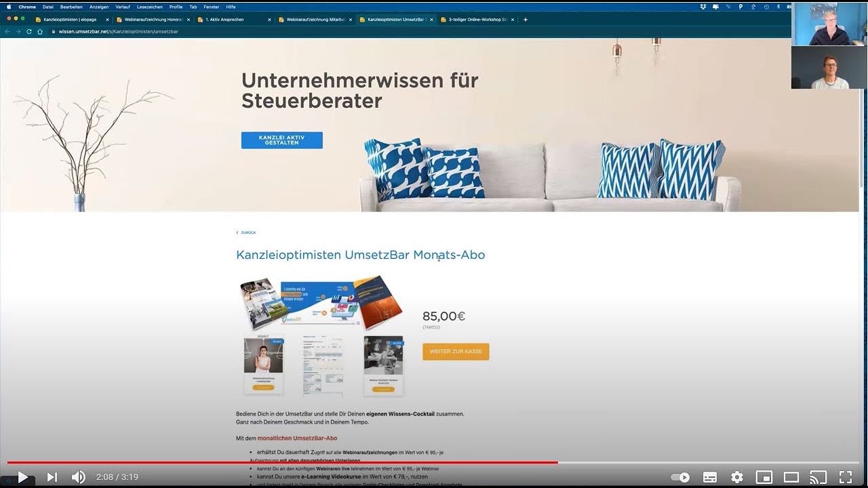This screenshot has height=488, width=868.
Task: Open the Bearbeiten menu
Action: 71,7
